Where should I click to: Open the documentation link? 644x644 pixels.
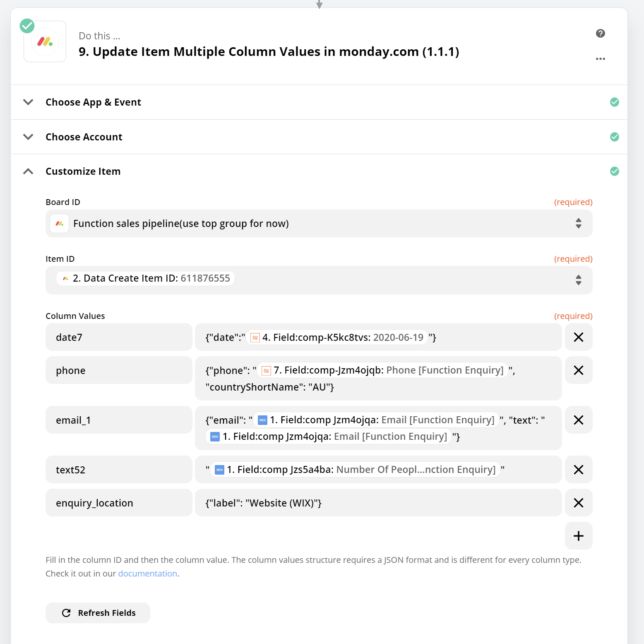point(148,574)
